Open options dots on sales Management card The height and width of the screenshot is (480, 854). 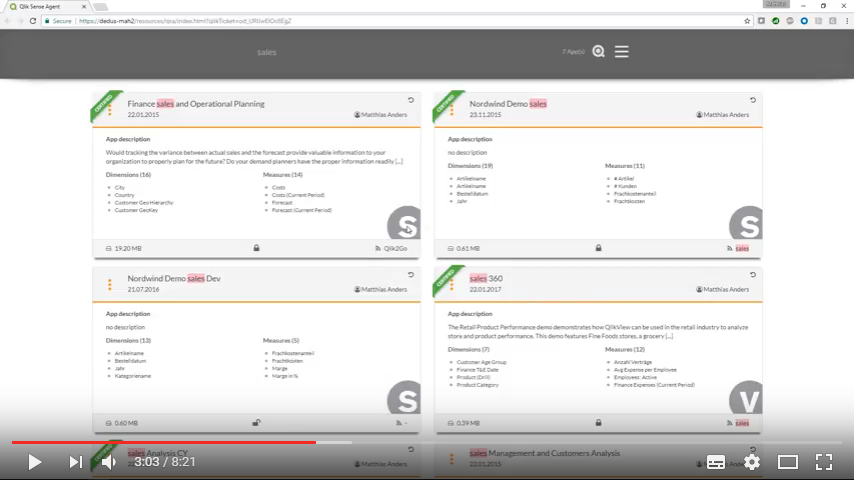(x=452, y=459)
